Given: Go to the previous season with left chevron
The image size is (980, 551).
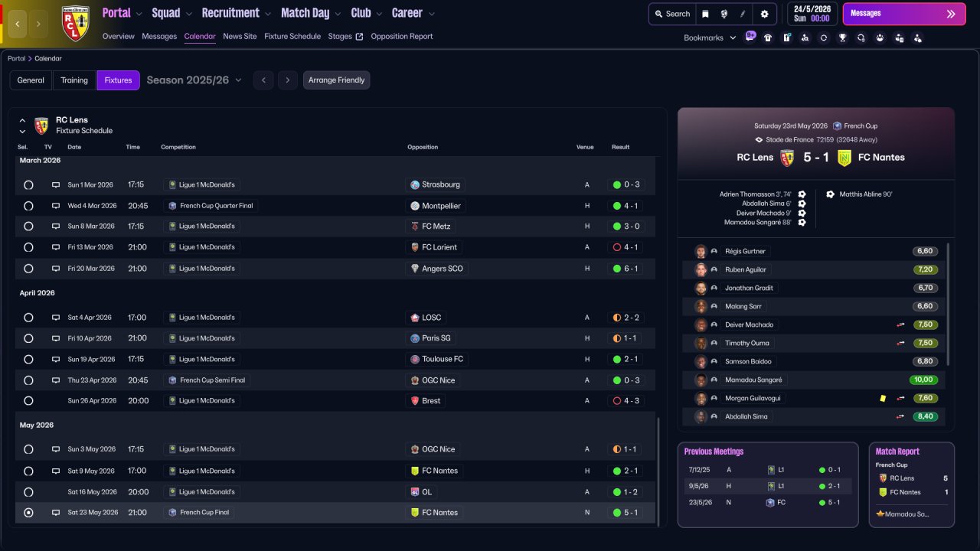Looking at the screenshot, I should click(x=263, y=80).
